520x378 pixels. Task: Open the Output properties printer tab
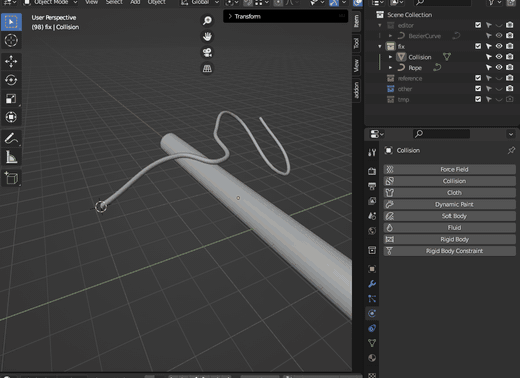[x=372, y=186]
